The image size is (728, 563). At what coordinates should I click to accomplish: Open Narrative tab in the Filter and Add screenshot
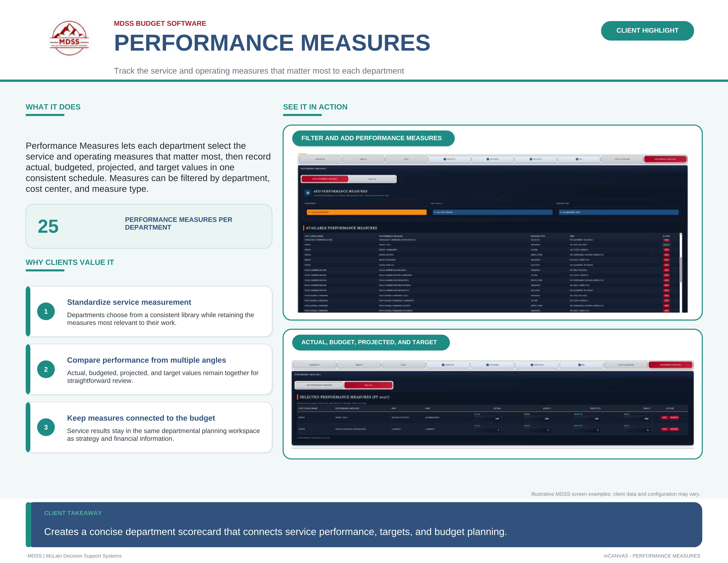[x=320, y=159]
